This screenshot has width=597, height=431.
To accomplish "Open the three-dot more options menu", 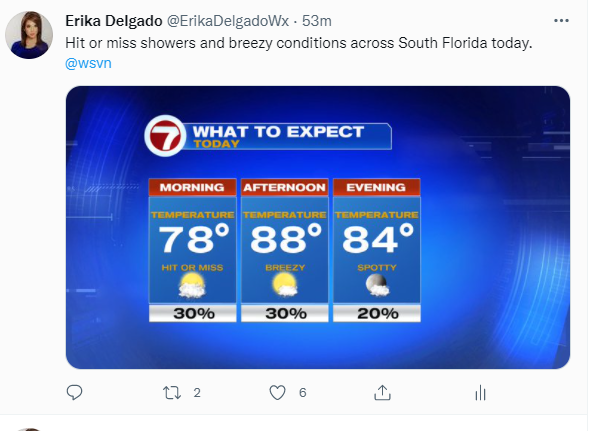I will pyautogui.click(x=561, y=21).
